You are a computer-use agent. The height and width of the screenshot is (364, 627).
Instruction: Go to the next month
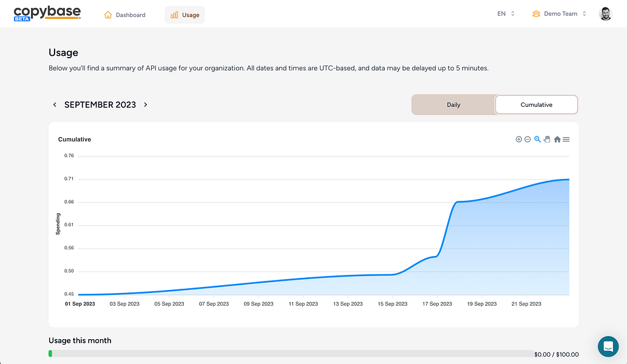pyautogui.click(x=146, y=104)
